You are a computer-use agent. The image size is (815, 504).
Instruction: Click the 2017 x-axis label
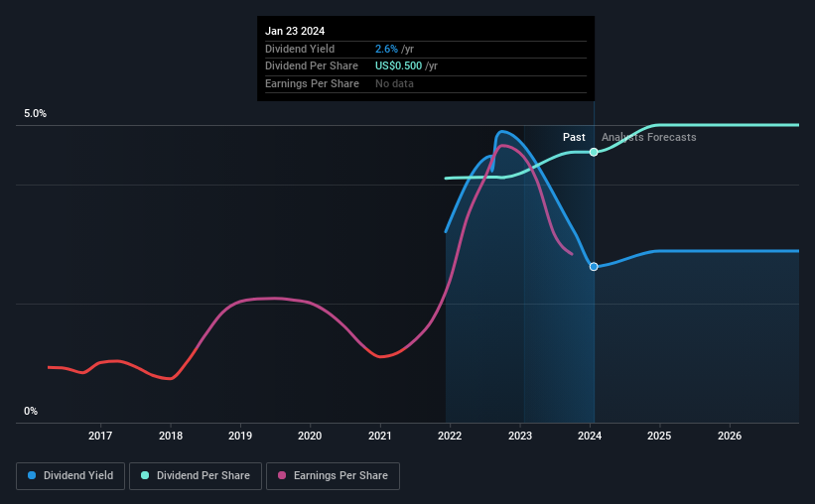100,436
